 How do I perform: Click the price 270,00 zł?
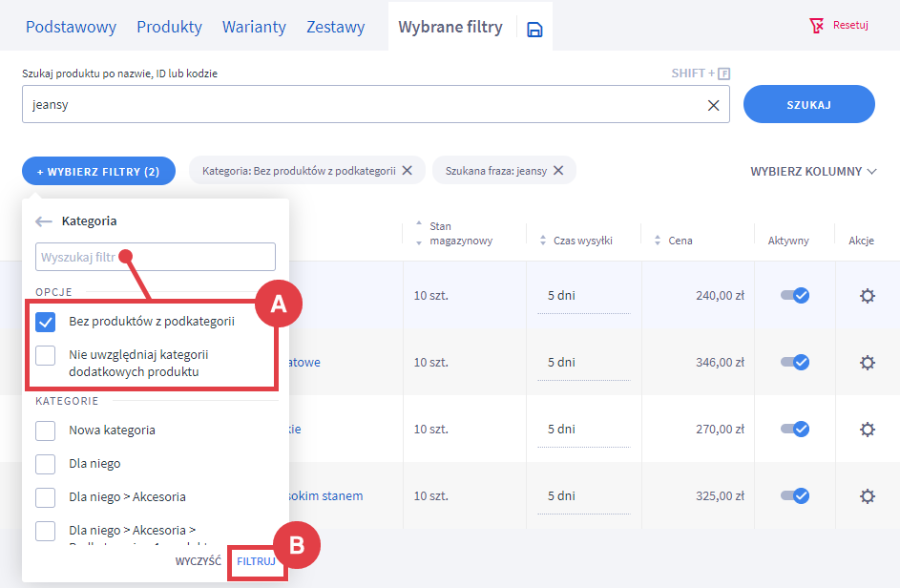coord(721,429)
